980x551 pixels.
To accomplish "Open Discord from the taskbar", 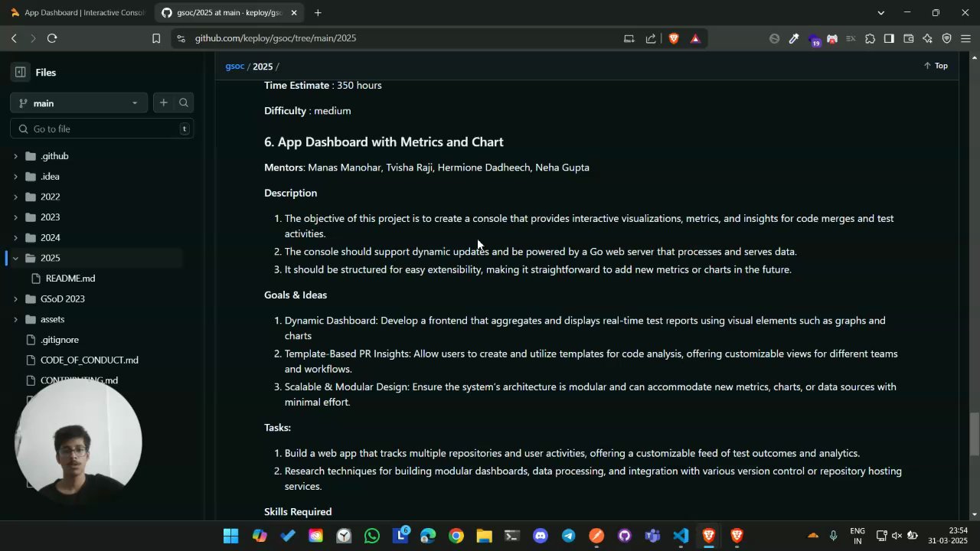I will click(541, 536).
